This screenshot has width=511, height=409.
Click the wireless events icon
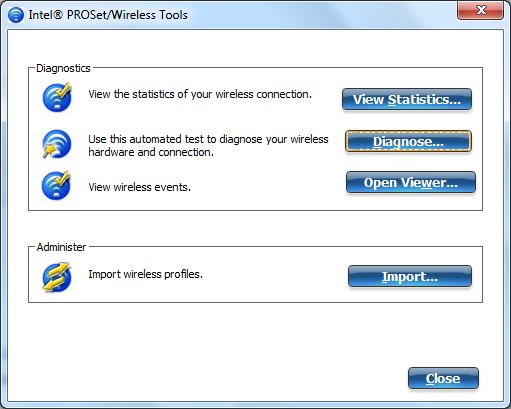click(56, 185)
